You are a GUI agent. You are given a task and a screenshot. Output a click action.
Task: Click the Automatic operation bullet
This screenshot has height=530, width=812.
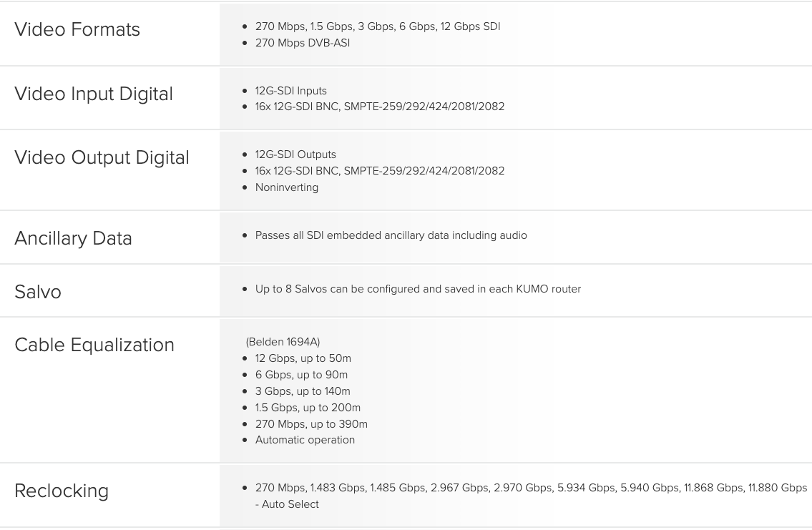305,440
